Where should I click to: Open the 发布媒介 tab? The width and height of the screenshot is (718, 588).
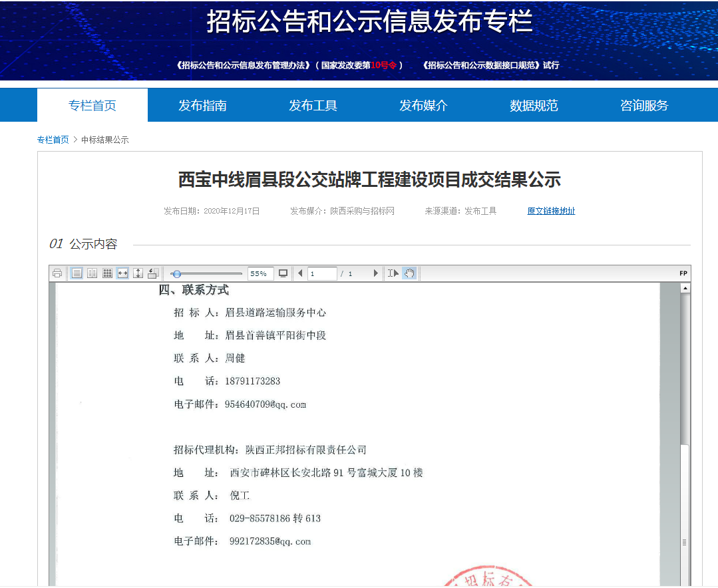click(424, 105)
